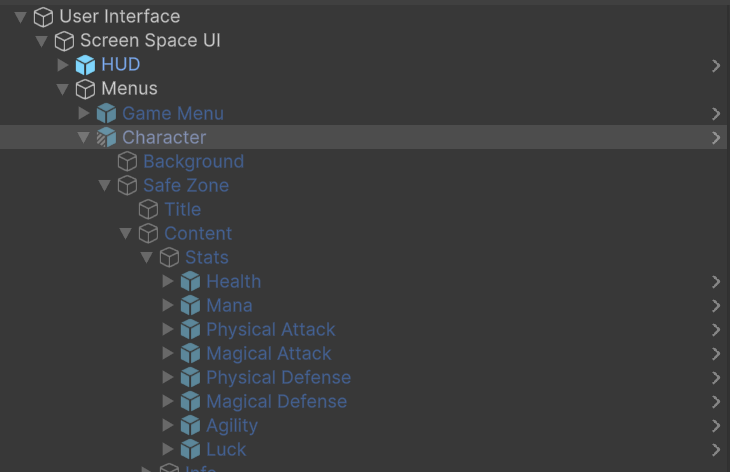Click the Agility prefab cube icon
The image size is (730, 472).
coord(190,425)
